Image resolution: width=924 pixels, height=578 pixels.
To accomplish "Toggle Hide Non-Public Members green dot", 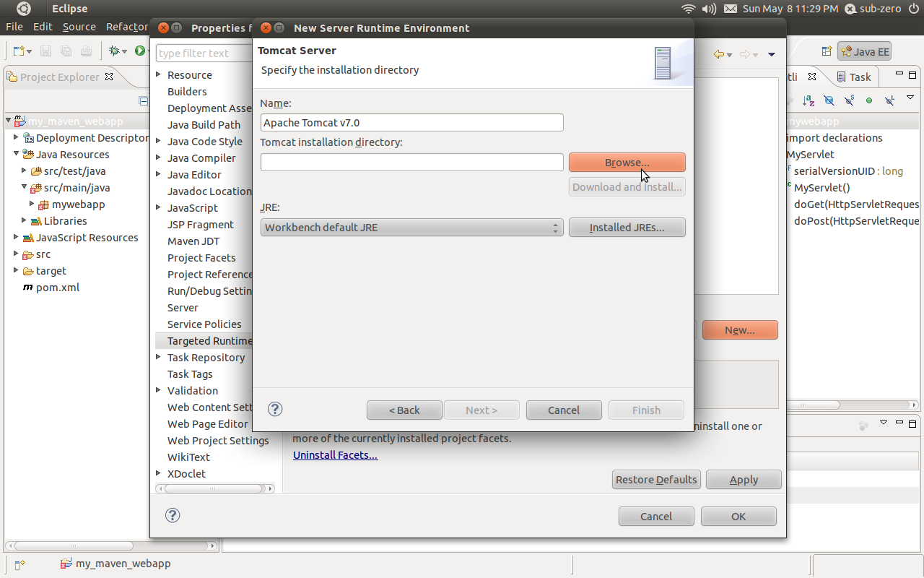I will 869,100.
